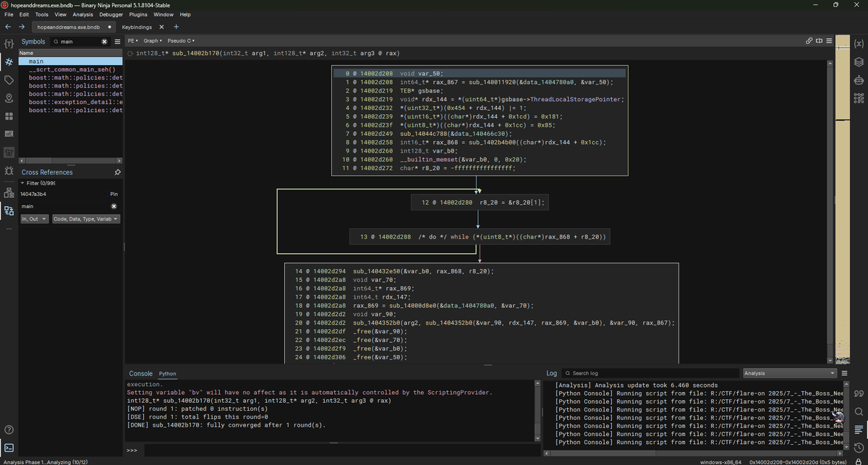
Task: Select the Python console tab
Action: tap(168, 374)
